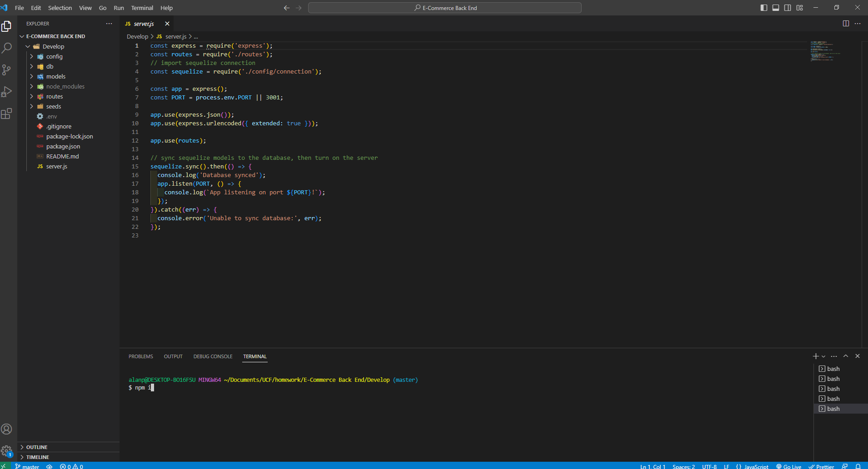Open the Source Control view
The width and height of the screenshot is (868, 469).
7,69
